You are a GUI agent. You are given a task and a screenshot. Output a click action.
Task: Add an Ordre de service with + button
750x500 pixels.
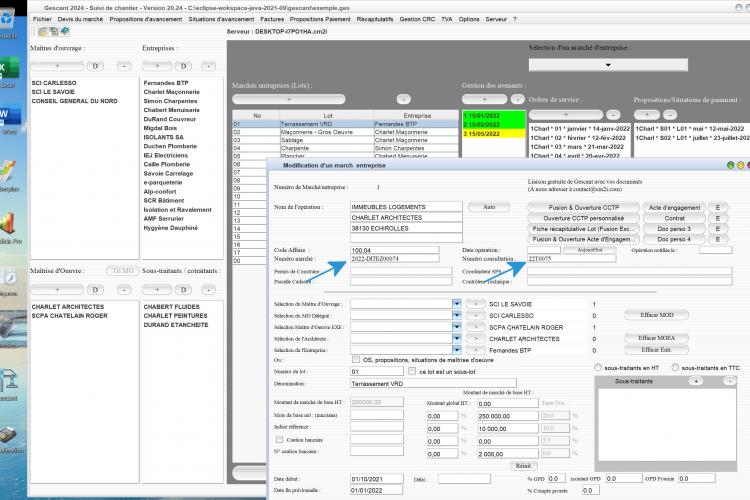tap(566, 115)
